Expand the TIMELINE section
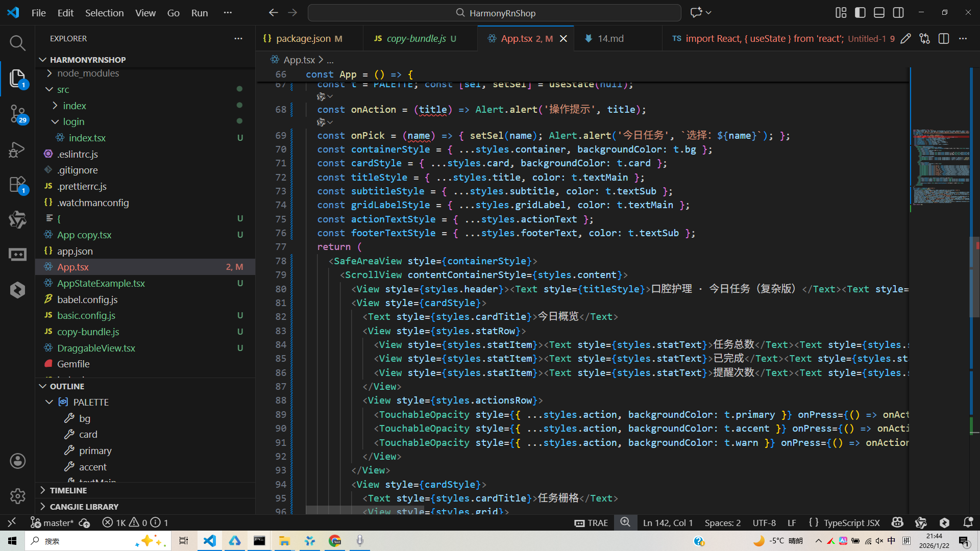 pos(68,490)
